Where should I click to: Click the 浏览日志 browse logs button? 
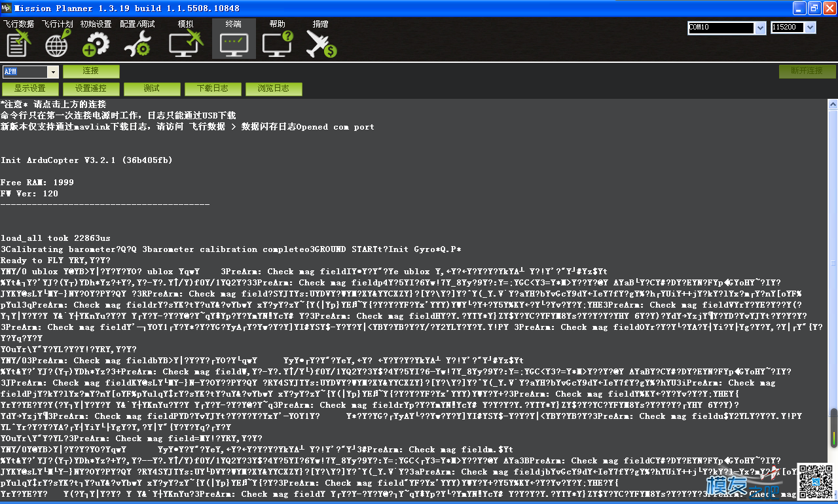point(274,88)
